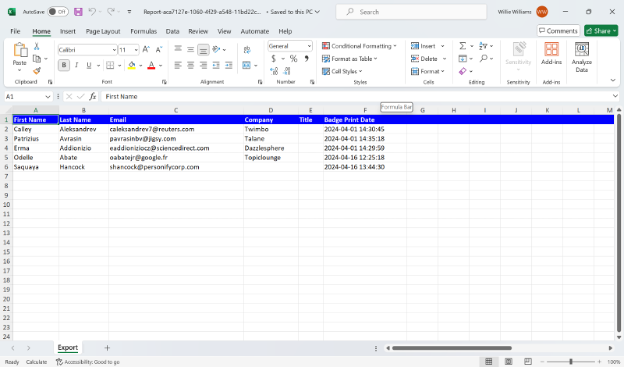624x368 pixels.
Task: Click the Share button
Action: point(601,31)
